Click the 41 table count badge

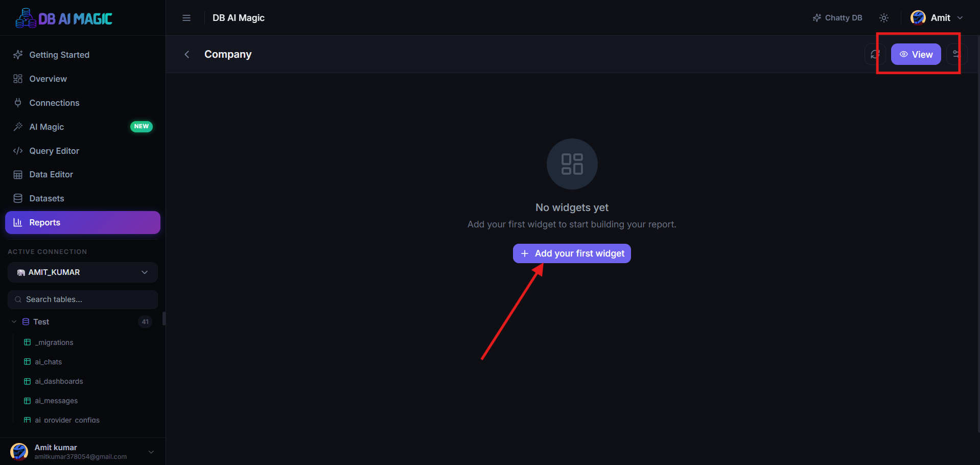145,322
